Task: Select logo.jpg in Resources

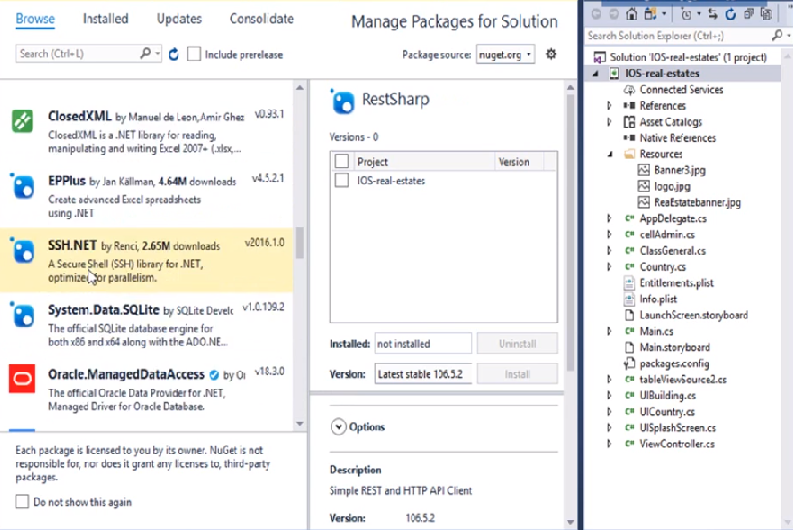Action: (x=672, y=186)
